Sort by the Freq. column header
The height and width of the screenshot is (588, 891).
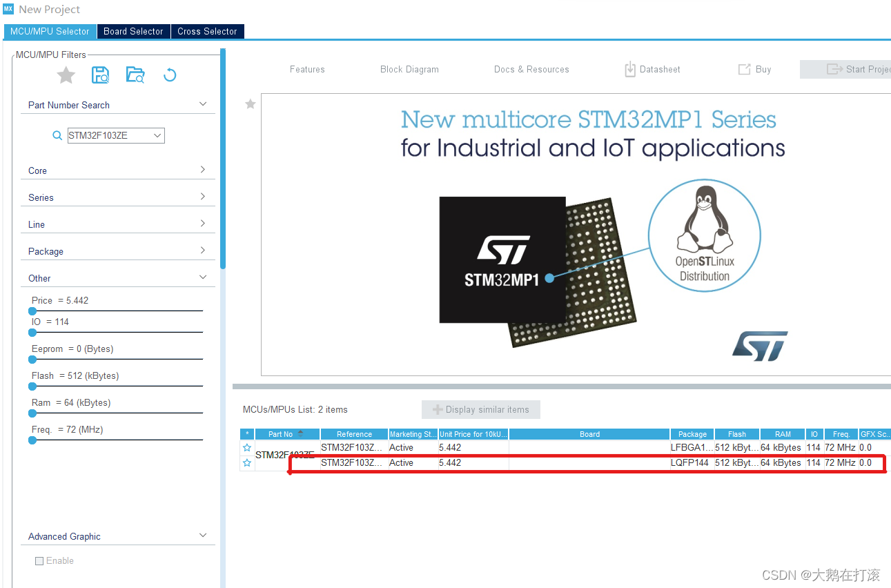click(x=841, y=434)
